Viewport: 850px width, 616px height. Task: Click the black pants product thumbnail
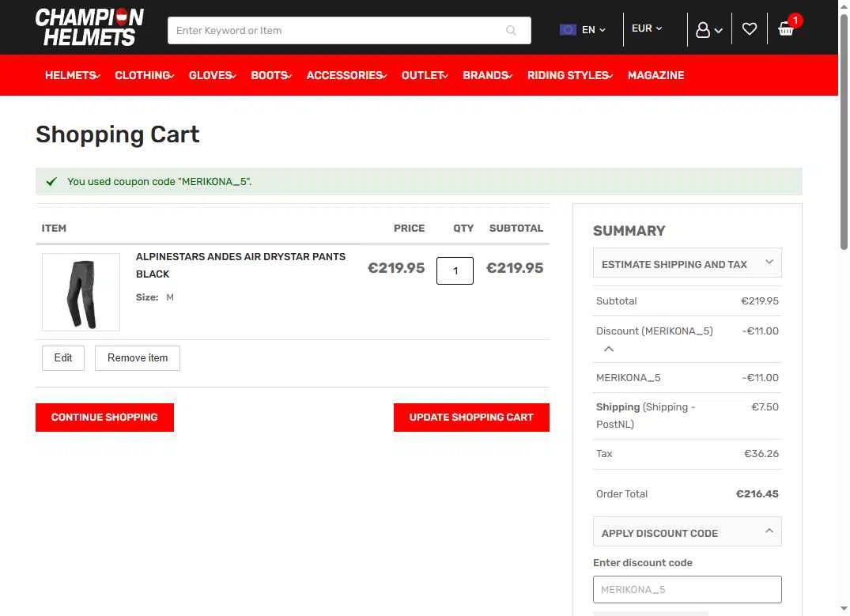pyautogui.click(x=81, y=293)
